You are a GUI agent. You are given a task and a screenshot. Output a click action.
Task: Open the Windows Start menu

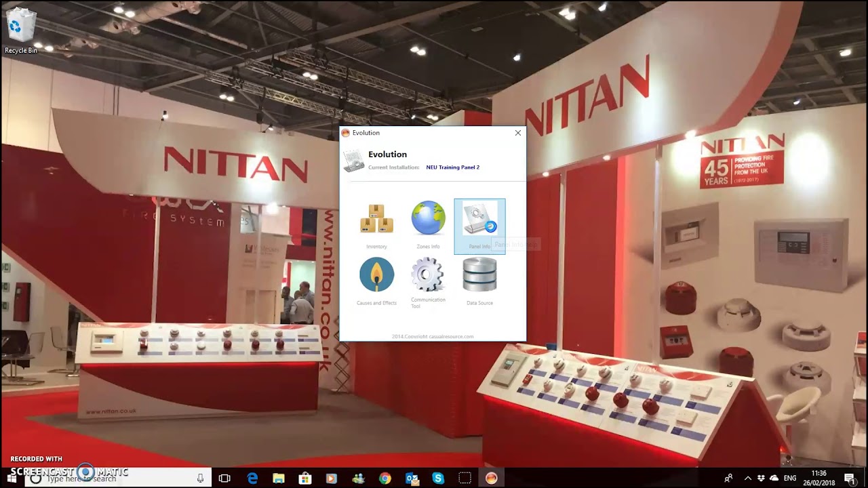[x=12, y=478]
